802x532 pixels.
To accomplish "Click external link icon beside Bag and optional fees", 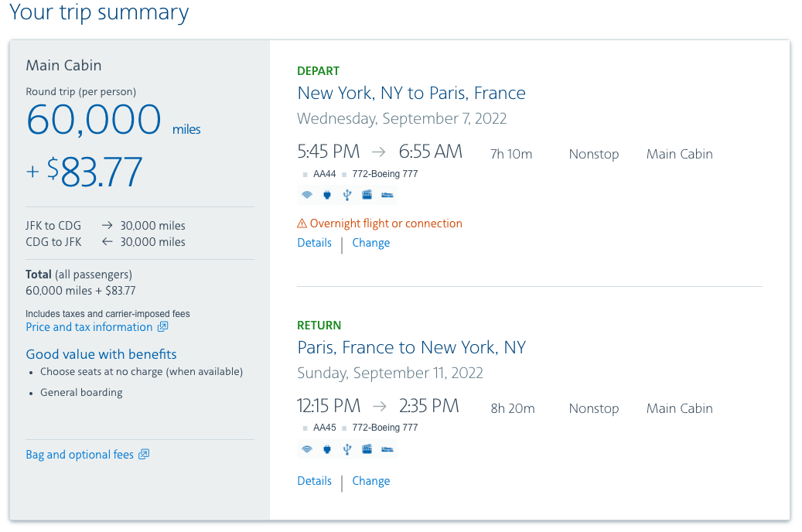I will (144, 455).
